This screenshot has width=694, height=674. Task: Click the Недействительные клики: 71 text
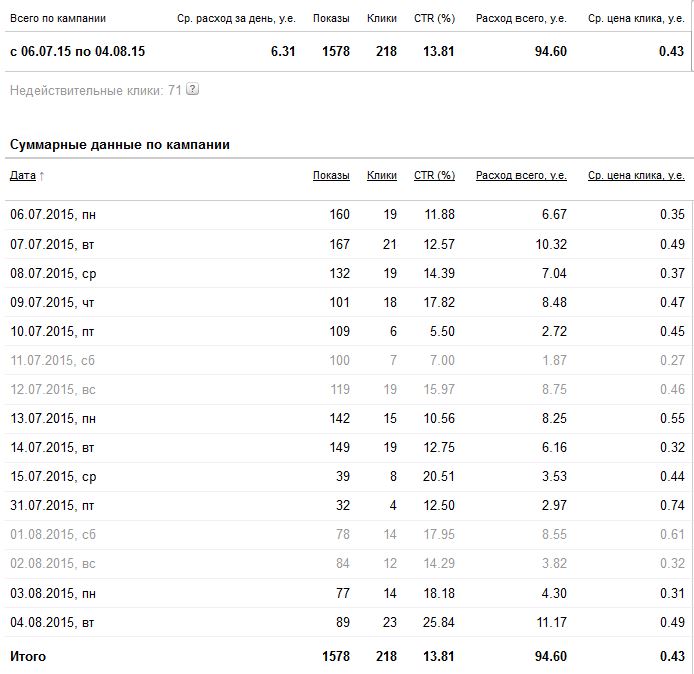(x=95, y=90)
